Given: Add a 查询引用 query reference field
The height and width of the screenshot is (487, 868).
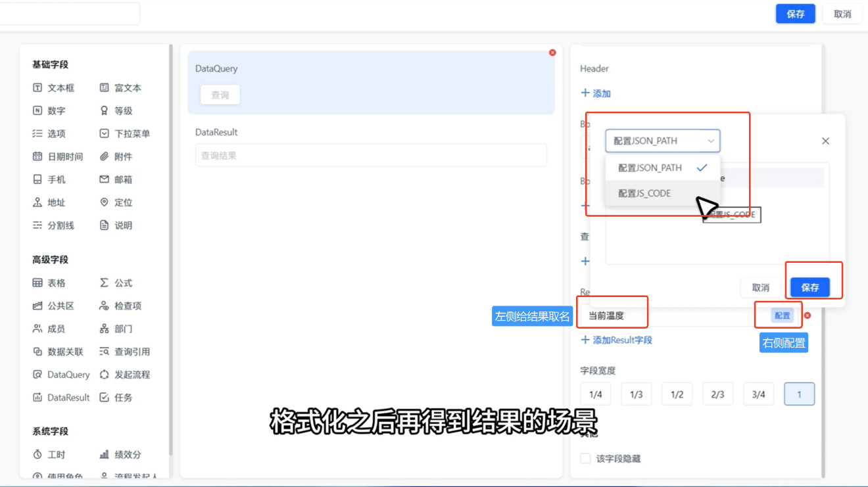Looking at the screenshot, I should click(x=125, y=352).
